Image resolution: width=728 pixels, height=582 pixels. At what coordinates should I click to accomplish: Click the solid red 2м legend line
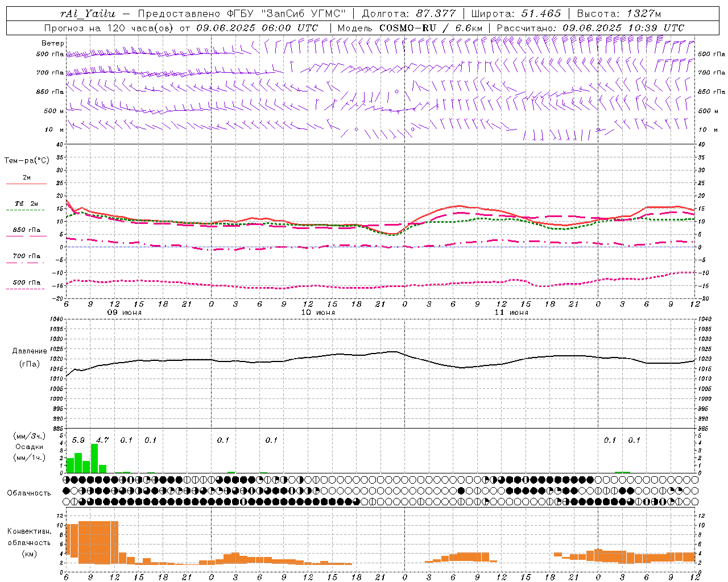26,184
